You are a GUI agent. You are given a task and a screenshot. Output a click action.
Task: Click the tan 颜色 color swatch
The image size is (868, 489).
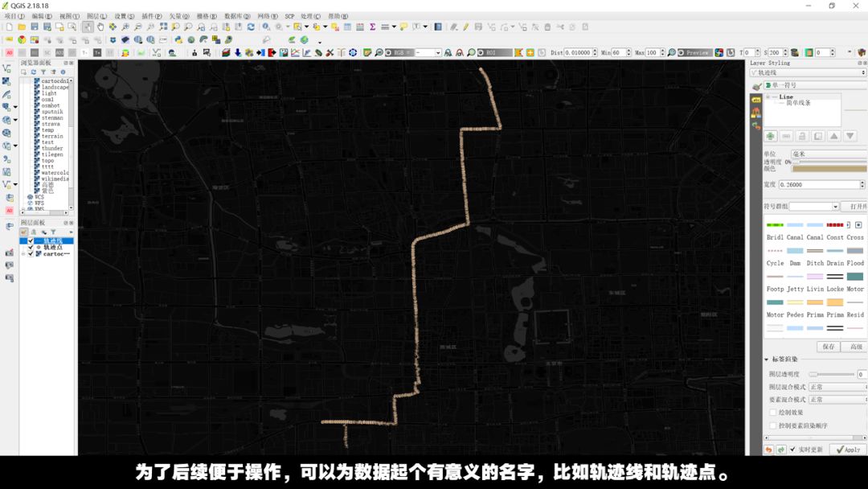coord(829,168)
